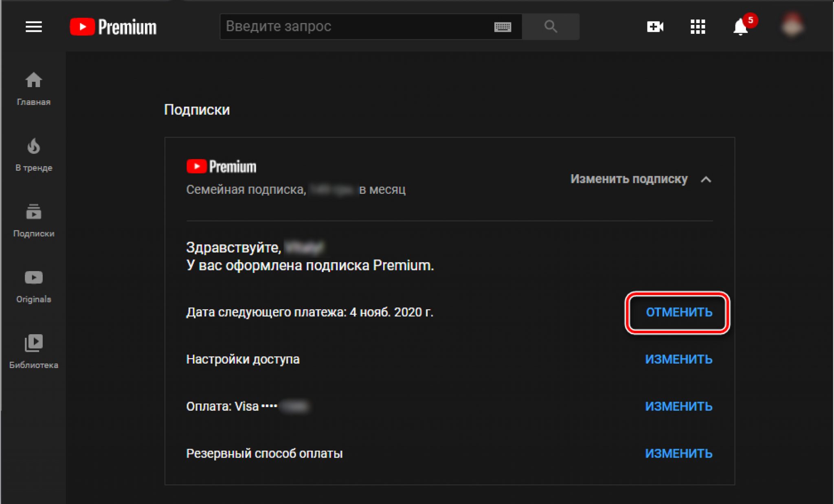Viewport: 834px width, 504px height.
Task: Click ОТМЕНИТЬ to cancel subscription
Action: [x=679, y=312]
